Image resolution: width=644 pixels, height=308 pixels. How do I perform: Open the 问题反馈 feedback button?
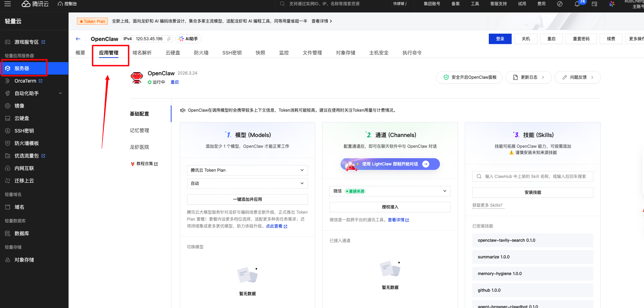pos(578,77)
